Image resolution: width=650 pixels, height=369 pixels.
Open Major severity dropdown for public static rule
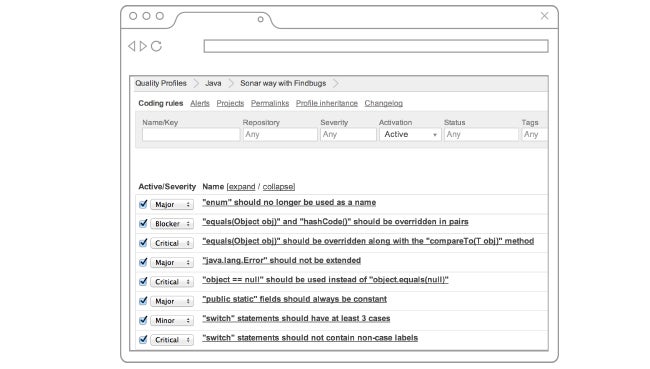pos(172,301)
